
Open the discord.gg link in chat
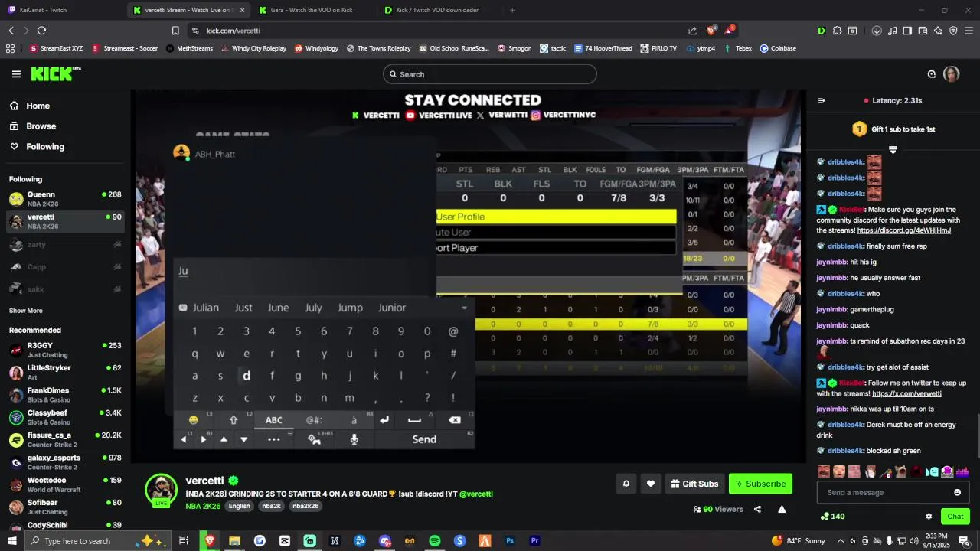904,230
